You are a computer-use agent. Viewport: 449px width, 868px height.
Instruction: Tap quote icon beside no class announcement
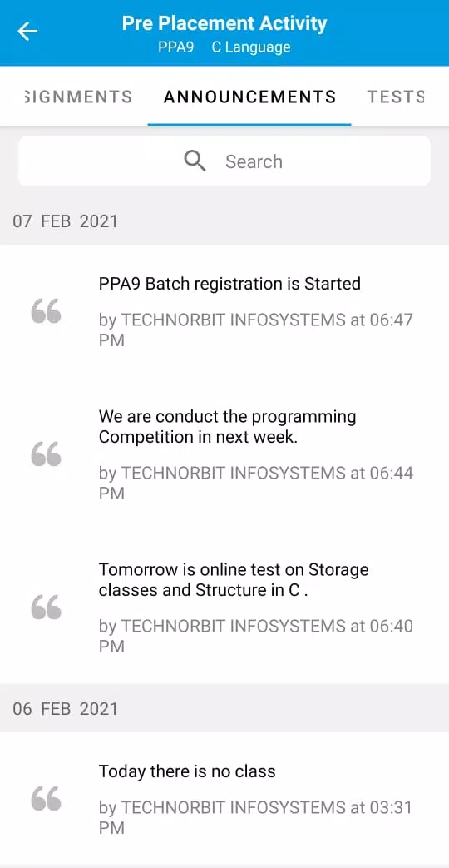46,799
